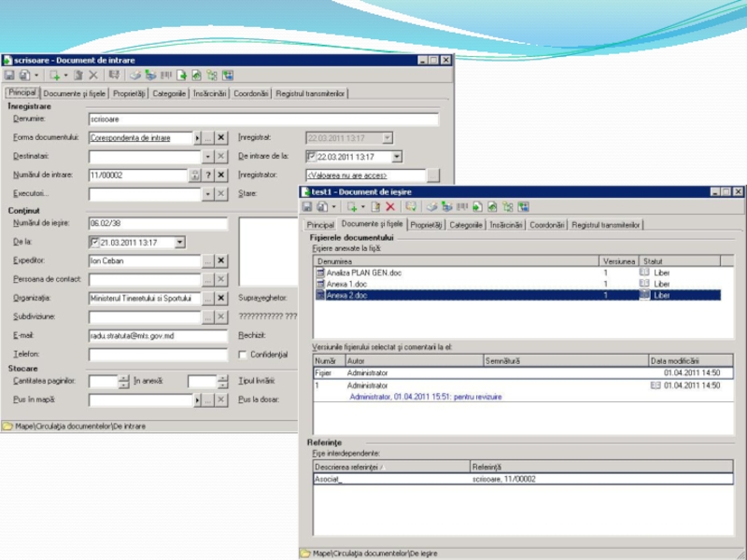
Task: Expand the Executorii dropdown arrow
Action: (x=207, y=194)
